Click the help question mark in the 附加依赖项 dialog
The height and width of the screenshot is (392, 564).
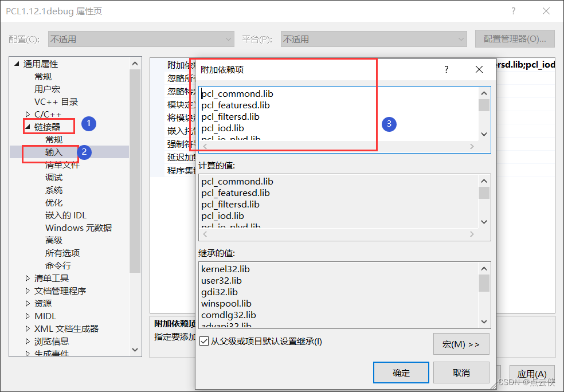tap(446, 69)
